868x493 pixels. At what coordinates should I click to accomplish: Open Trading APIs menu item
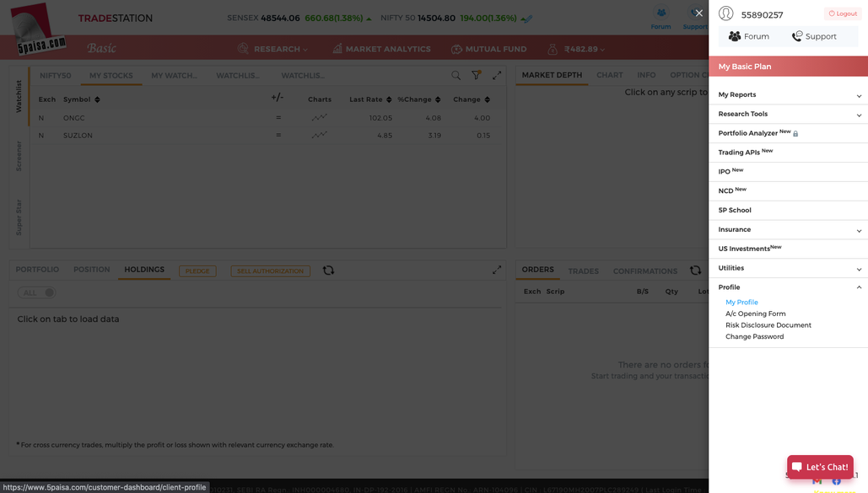click(788, 153)
